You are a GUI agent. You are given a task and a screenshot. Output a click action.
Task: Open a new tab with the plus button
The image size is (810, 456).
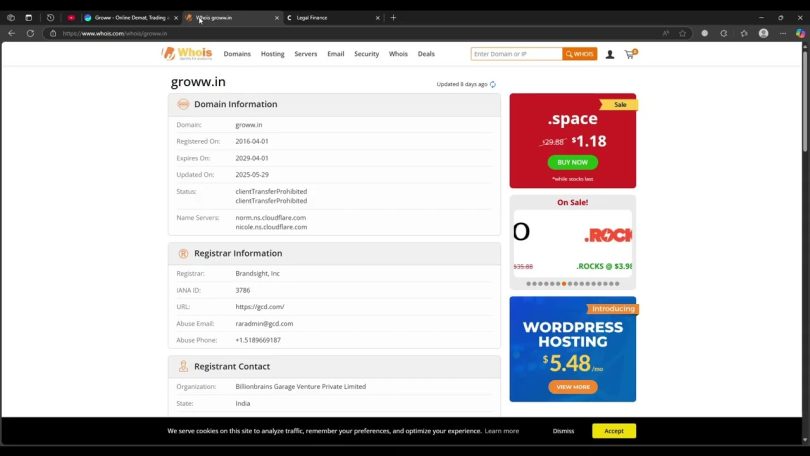[x=393, y=18]
